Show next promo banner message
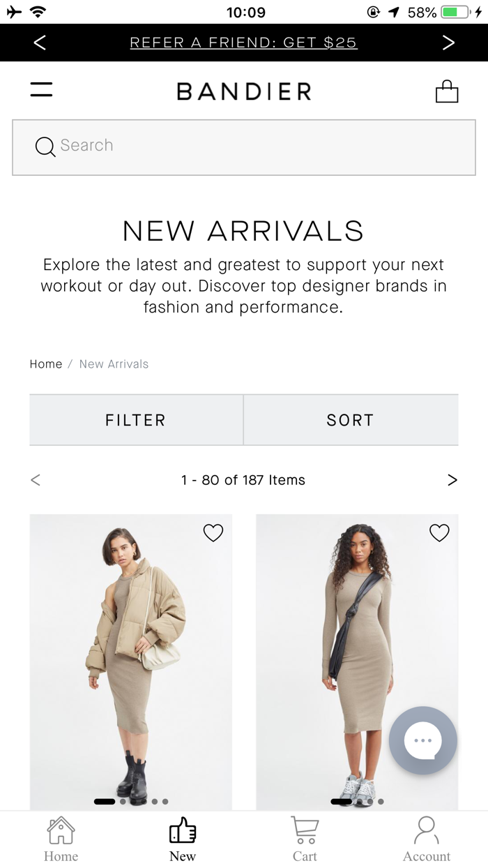The height and width of the screenshot is (868, 488). click(448, 43)
